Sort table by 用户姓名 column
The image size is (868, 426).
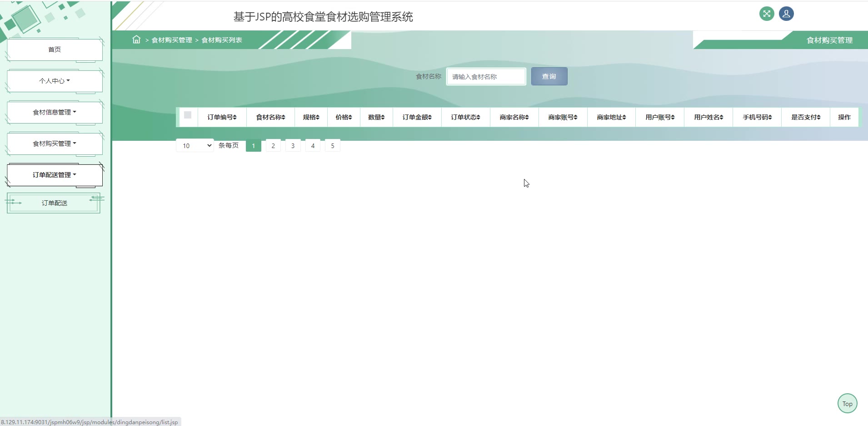point(709,117)
